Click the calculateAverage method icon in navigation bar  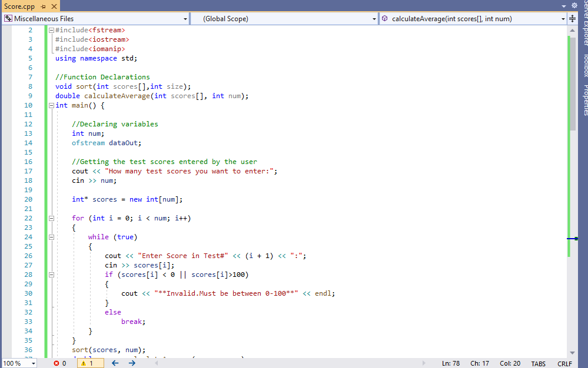point(386,18)
